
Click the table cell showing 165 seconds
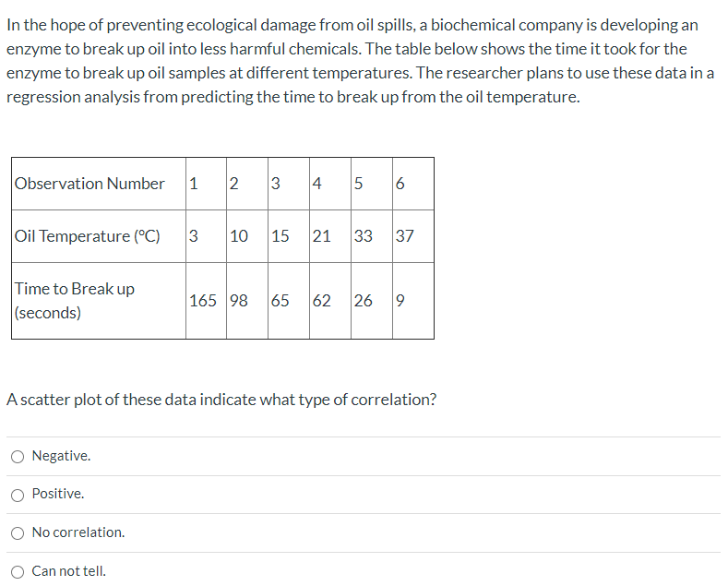203,301
